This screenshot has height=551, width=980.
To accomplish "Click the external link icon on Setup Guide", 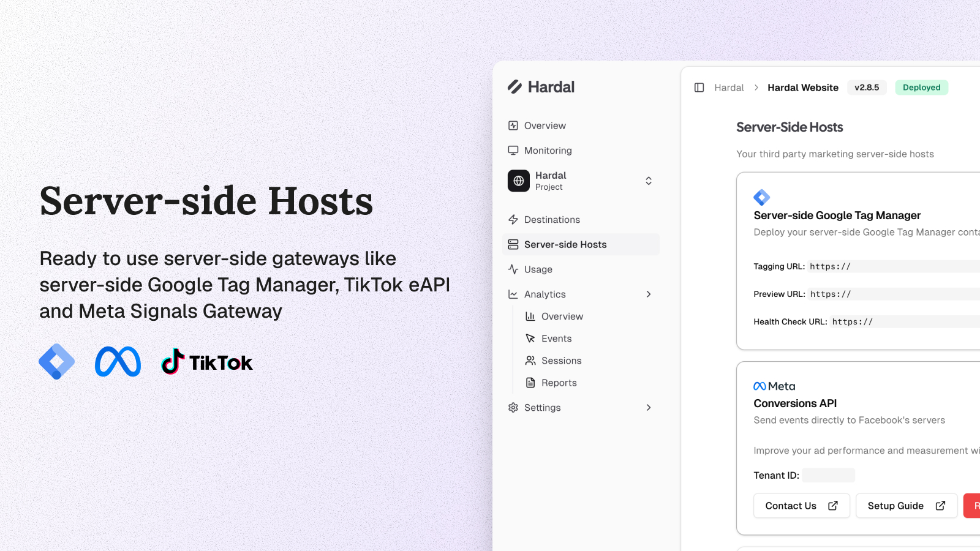I will coord(940,506).
